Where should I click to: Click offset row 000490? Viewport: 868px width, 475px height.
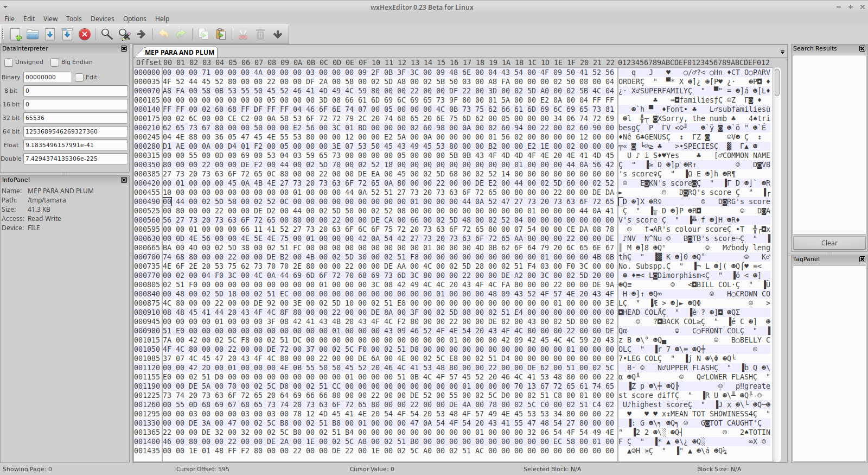point(147,201)
